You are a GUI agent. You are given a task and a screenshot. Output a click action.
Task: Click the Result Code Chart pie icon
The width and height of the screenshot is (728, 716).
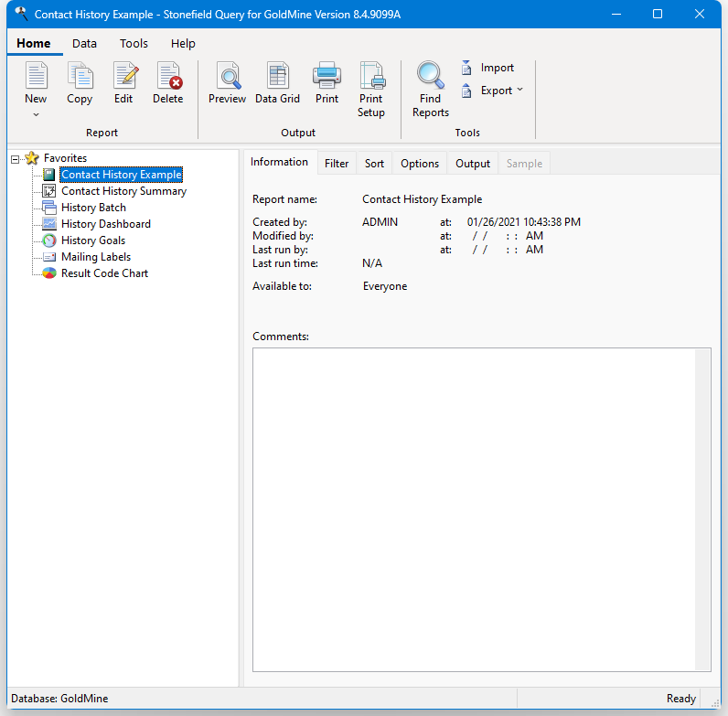[48, 273]
